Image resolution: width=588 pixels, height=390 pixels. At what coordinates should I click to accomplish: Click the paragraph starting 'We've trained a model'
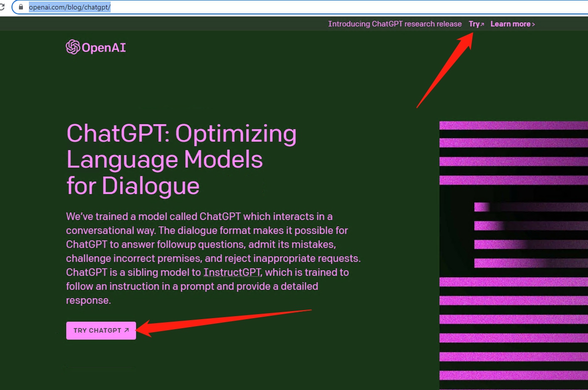pyautogui.click(x=213, y=258)
